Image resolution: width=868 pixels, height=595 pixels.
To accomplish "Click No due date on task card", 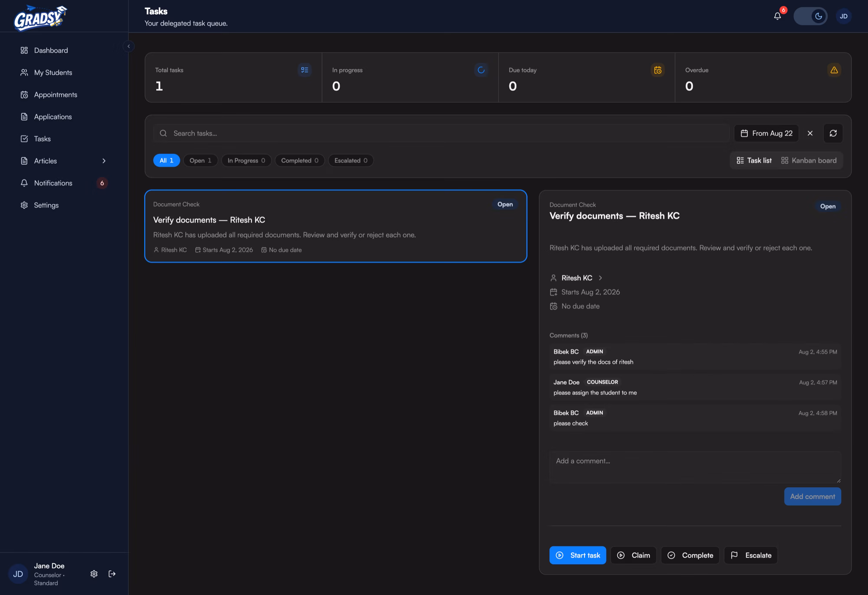I will pos(281,250).
